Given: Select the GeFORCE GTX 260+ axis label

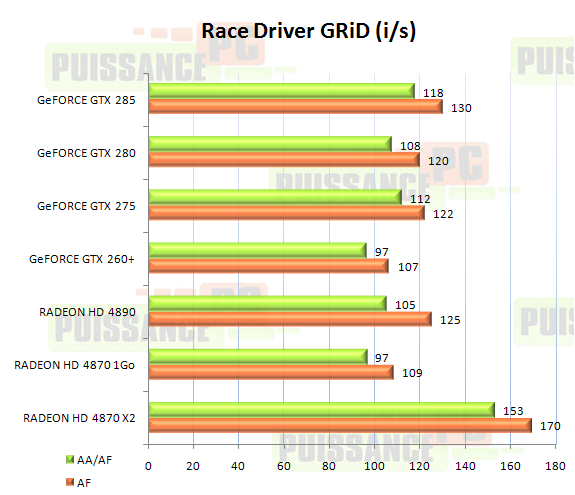Looking at the screenshot, I should (82, 259).
